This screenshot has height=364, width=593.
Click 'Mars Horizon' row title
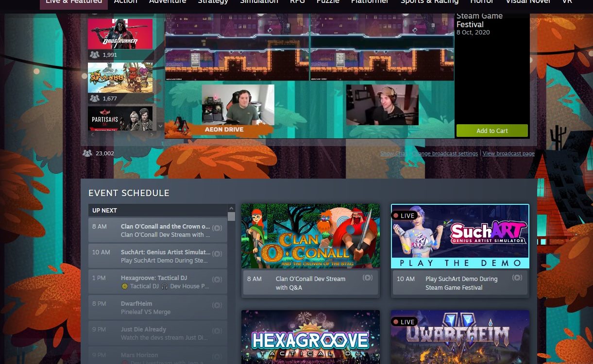(x=139, y=355)
